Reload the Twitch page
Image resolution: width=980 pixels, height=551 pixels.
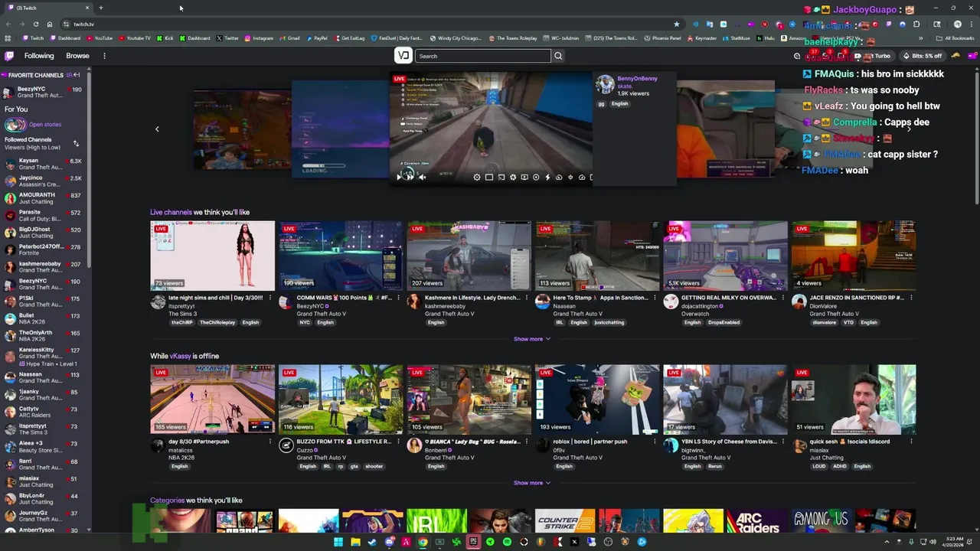(35, 24)
